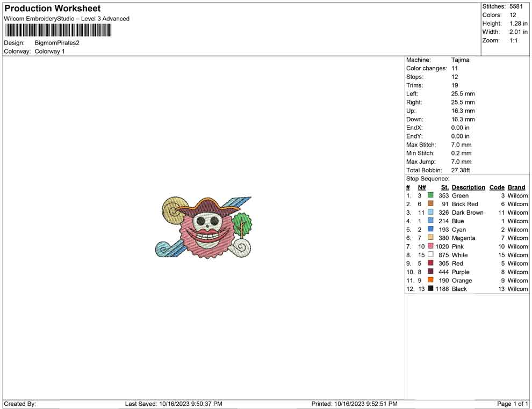Click the 'Stop Sequence:' label
The height and width of the screenshot is (409, 532).
pos(428,179)
